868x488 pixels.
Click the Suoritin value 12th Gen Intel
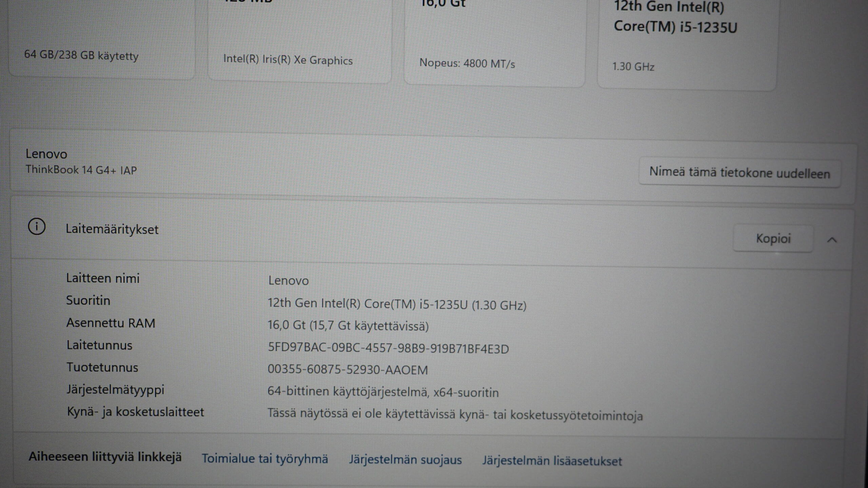[397, 304]
